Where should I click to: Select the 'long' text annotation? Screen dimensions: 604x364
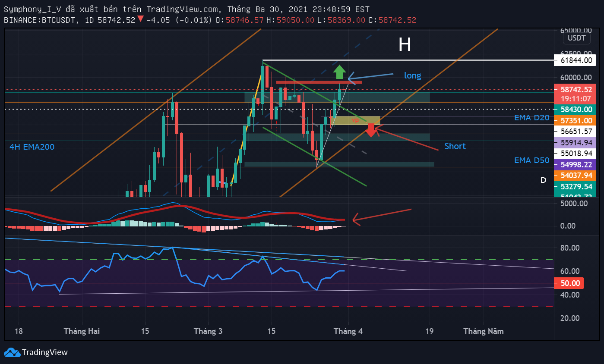point(412,75)
